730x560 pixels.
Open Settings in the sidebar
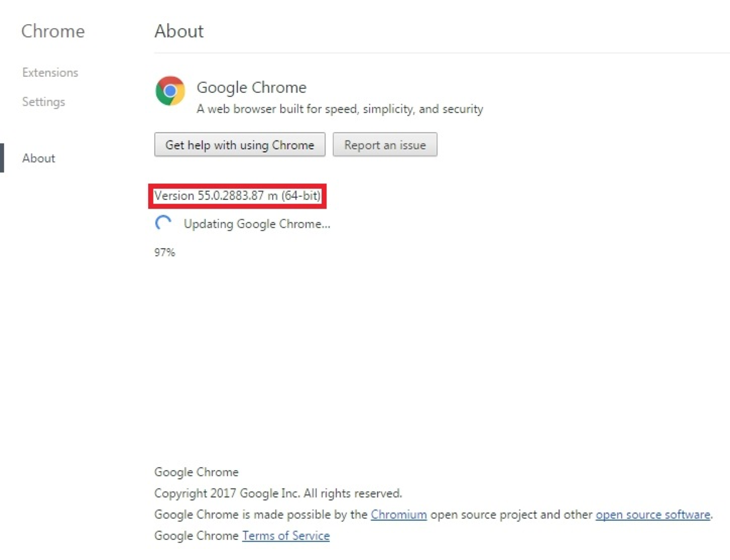43,102
